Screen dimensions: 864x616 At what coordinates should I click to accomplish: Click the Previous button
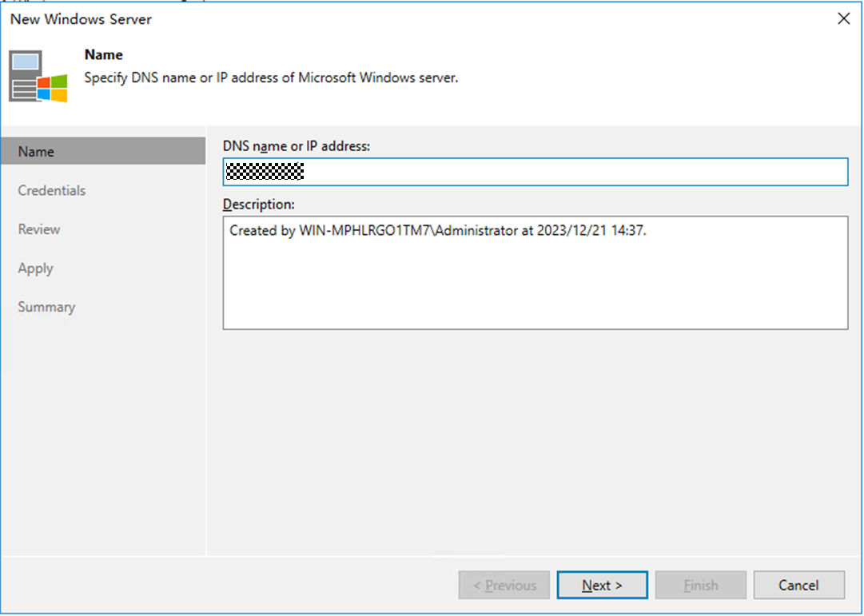(504, 586)
